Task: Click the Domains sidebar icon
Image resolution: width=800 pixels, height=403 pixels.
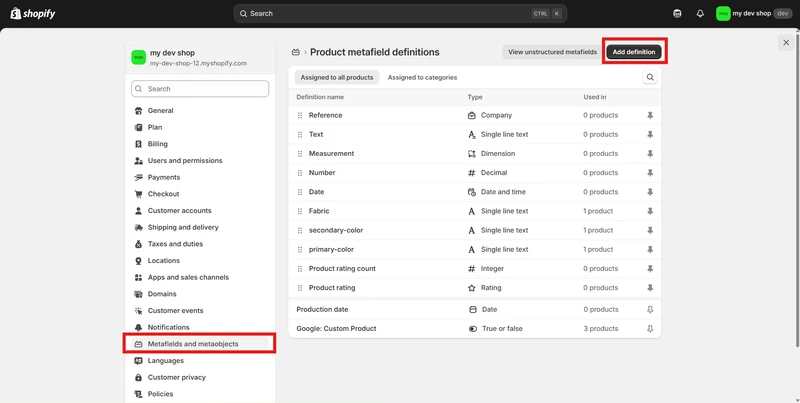Action: (138, 294)
